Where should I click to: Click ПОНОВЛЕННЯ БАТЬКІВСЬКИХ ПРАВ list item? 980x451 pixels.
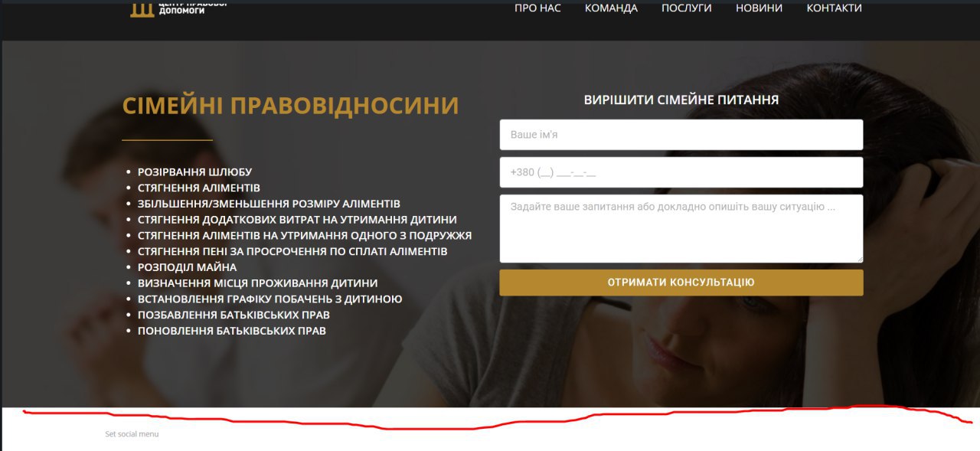[x=232, y=331]
